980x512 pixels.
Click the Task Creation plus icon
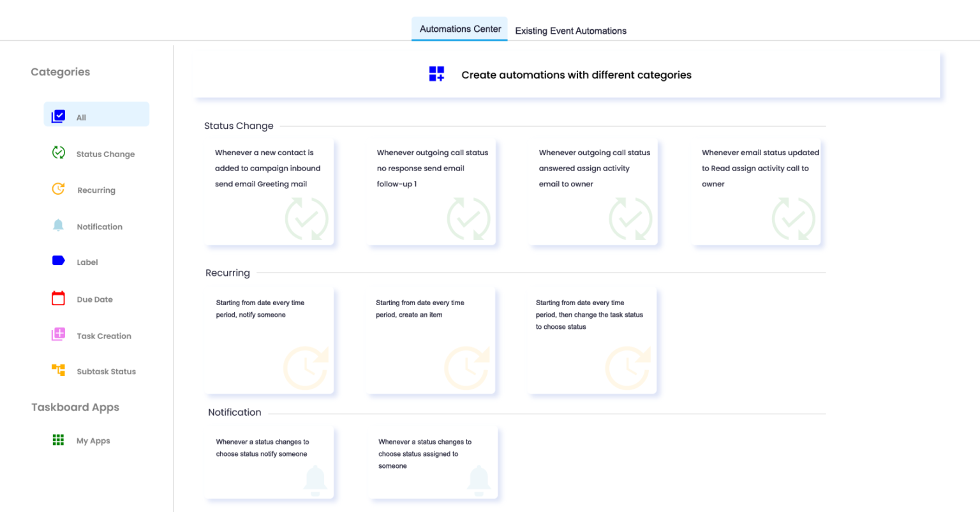click(x=58, y=335)
